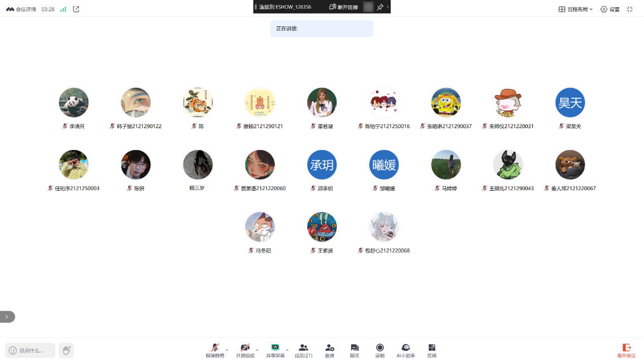Unmute the microphone (解除静音)
This screenshot has height=363, width=644.
tap(215, 350)
